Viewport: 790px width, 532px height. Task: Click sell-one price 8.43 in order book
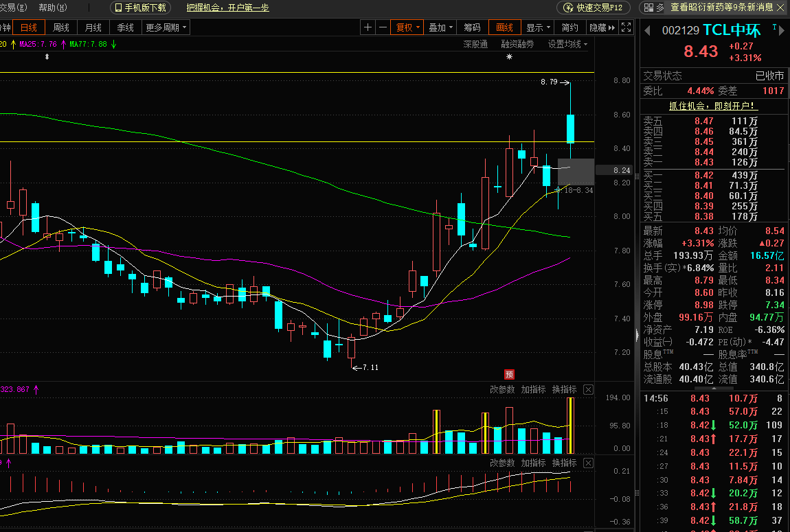click(704, 162)
